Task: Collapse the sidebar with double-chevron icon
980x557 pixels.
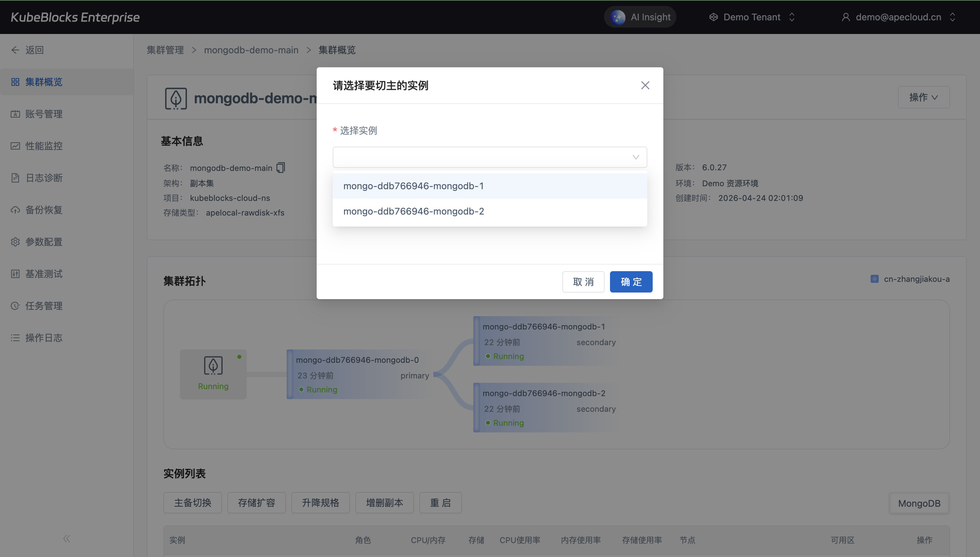Action: coord(67,539)
